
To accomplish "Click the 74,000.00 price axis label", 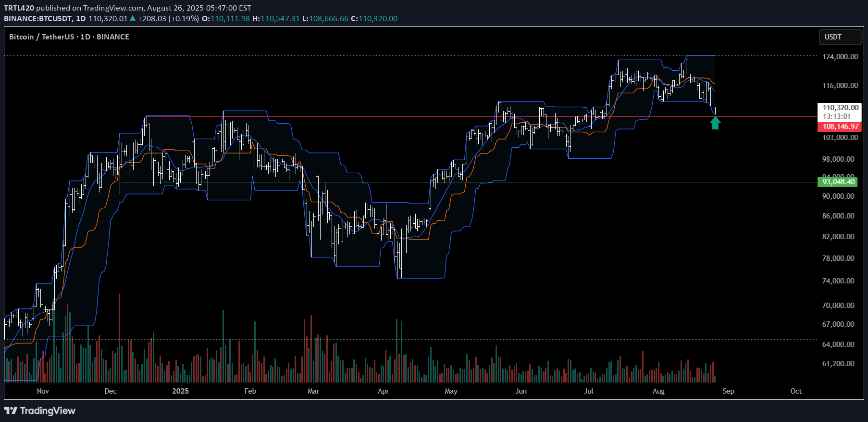I will pos(838,281).
